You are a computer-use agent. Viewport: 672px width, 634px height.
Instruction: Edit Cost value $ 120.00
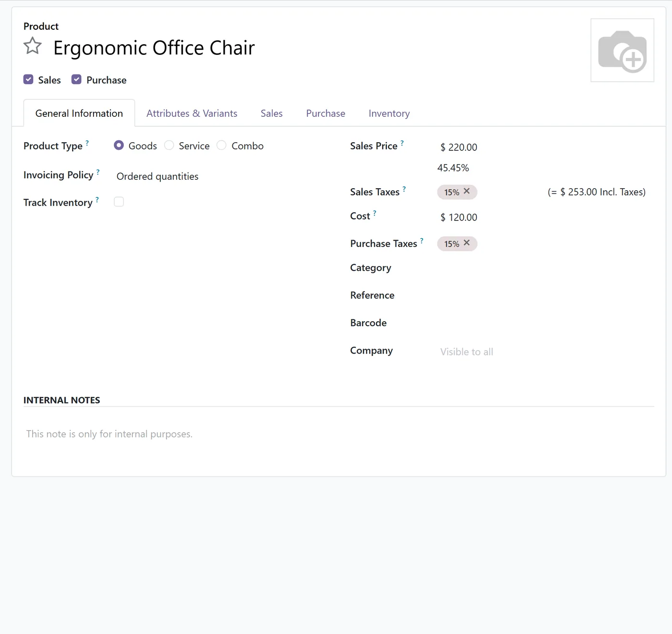click(459, 217)
